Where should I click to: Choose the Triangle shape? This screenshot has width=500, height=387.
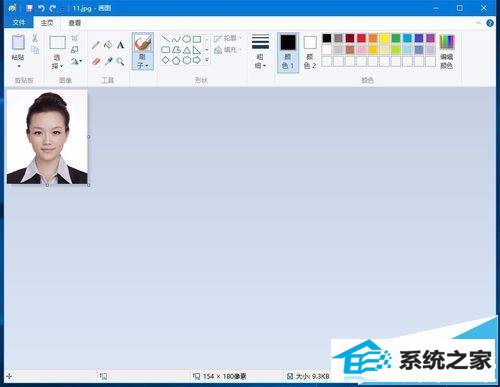pos(187,50)
